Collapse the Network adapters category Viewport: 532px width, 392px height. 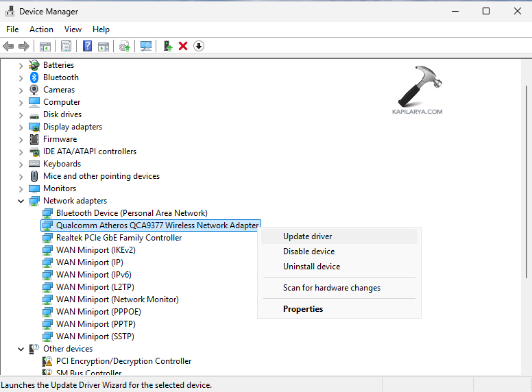point(21,201)
